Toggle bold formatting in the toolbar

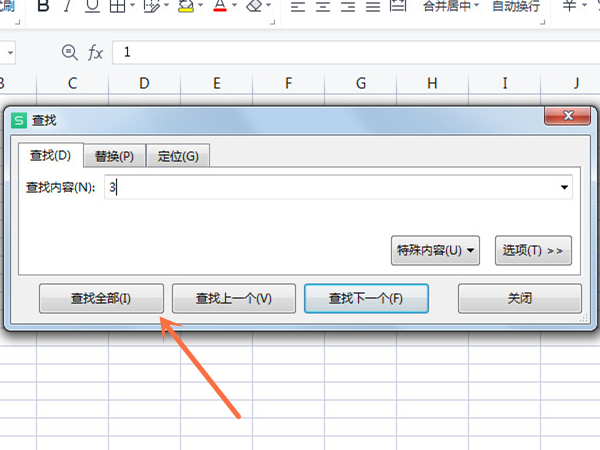click(43, 6)
